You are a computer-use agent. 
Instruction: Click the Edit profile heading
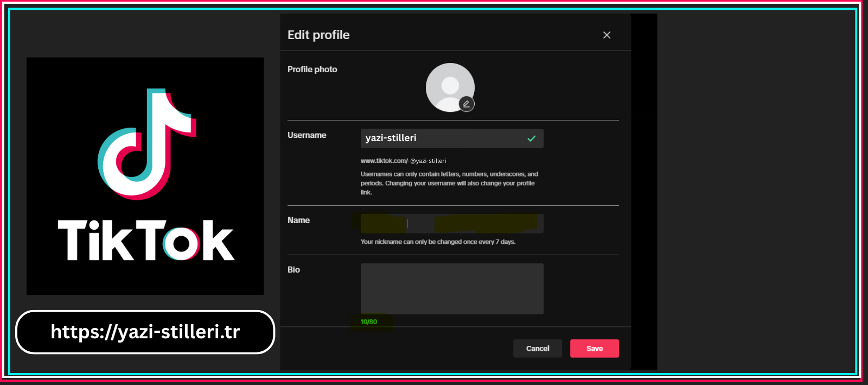[x=318, y=35]
